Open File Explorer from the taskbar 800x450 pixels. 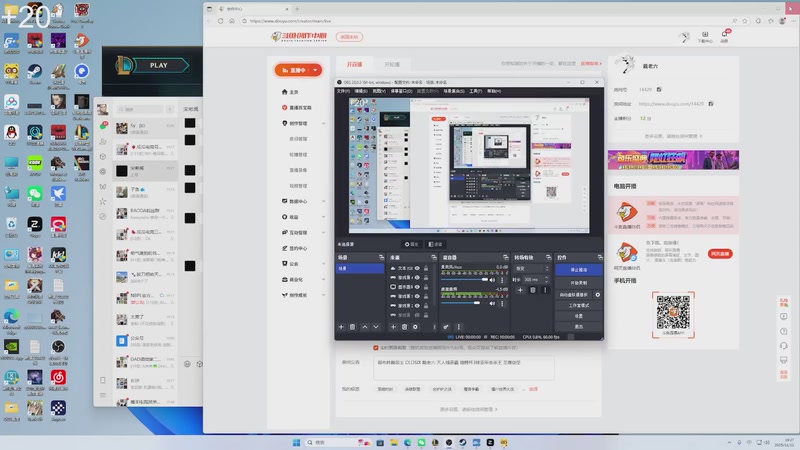(394, 442)
